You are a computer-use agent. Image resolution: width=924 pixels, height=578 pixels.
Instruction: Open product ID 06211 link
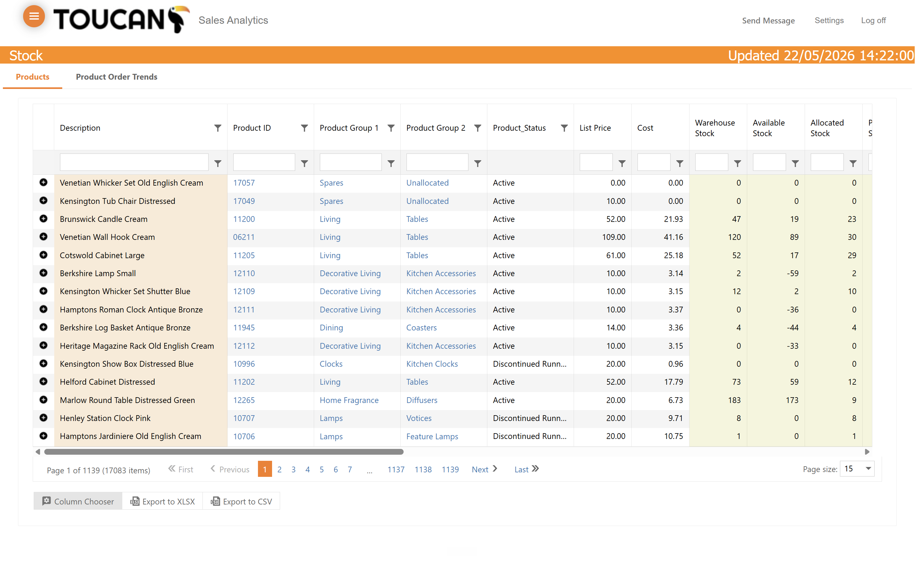tap(244, 237)
